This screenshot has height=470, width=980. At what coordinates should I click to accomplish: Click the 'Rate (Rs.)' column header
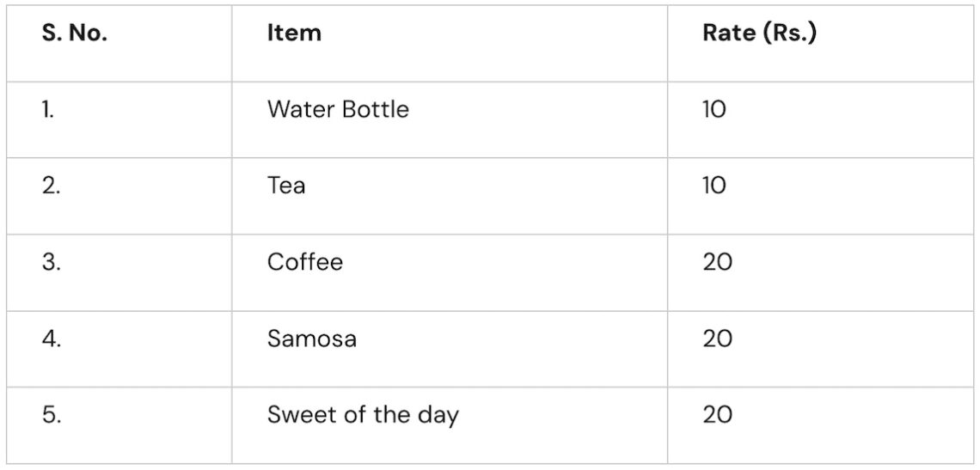pos(759,34)
